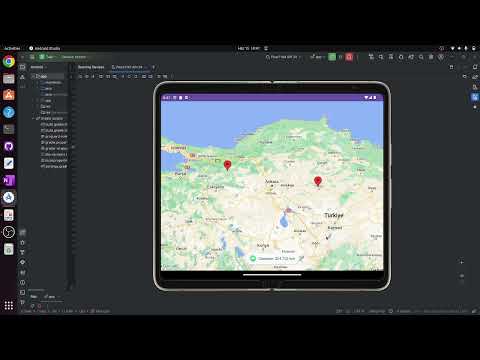Screen dimensions: 480x360
Task: Click the left red map marker
Action: pos(227,165)
